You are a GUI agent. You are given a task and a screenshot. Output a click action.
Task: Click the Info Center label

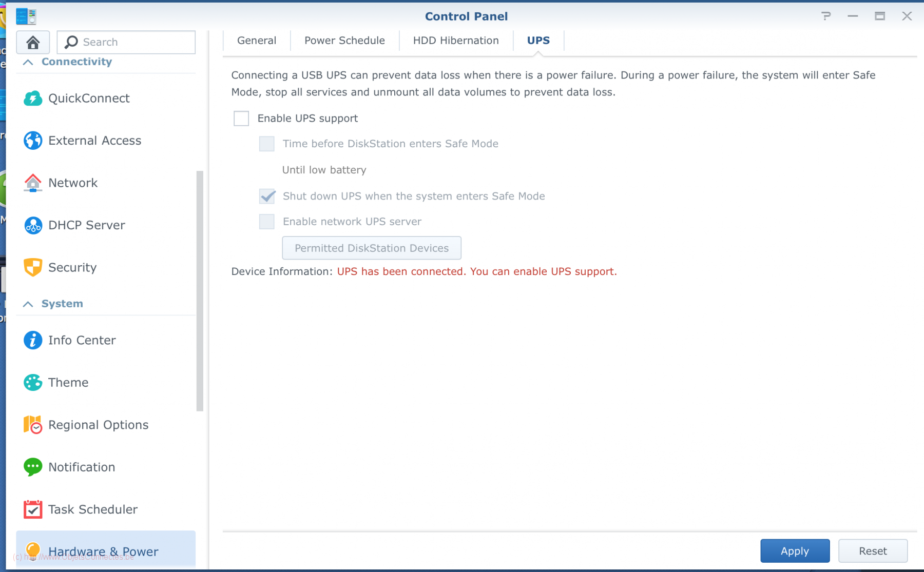coord(82,340)
